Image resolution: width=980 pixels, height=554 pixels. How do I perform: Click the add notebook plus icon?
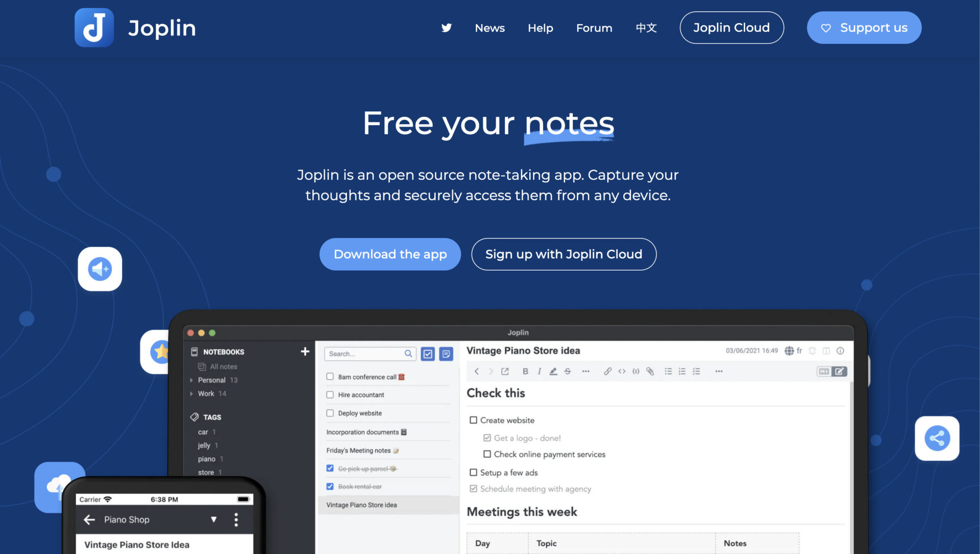[x=305, y=351]
